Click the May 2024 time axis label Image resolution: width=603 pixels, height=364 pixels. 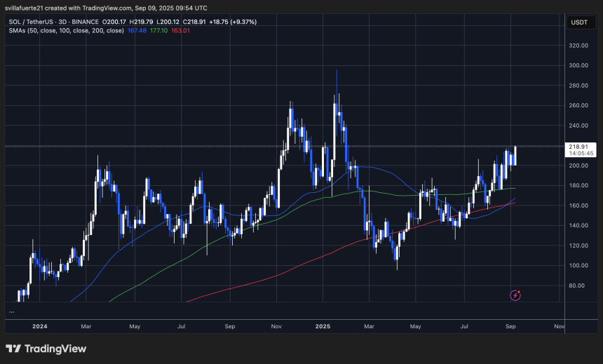(x=135, y=326)
